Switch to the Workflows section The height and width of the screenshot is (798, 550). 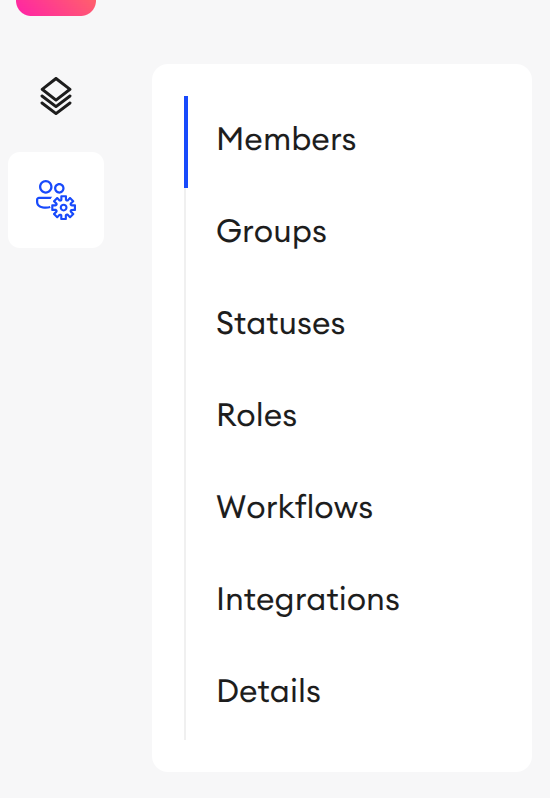295,508
